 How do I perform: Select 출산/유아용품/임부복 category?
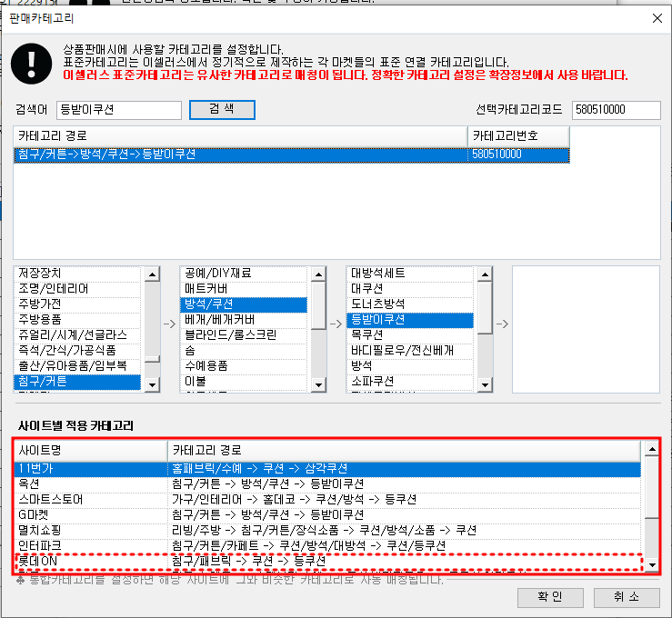coord(77,365)
